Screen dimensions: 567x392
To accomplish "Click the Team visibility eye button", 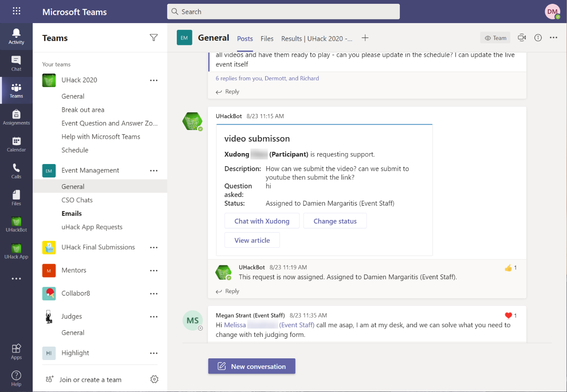I will coord(495,38).
